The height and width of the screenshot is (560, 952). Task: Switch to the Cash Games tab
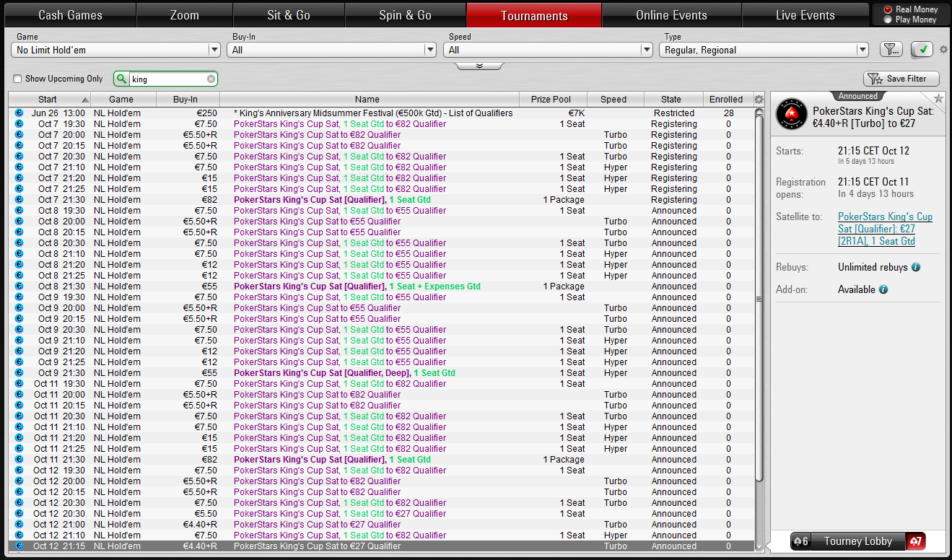pos(70,15)
